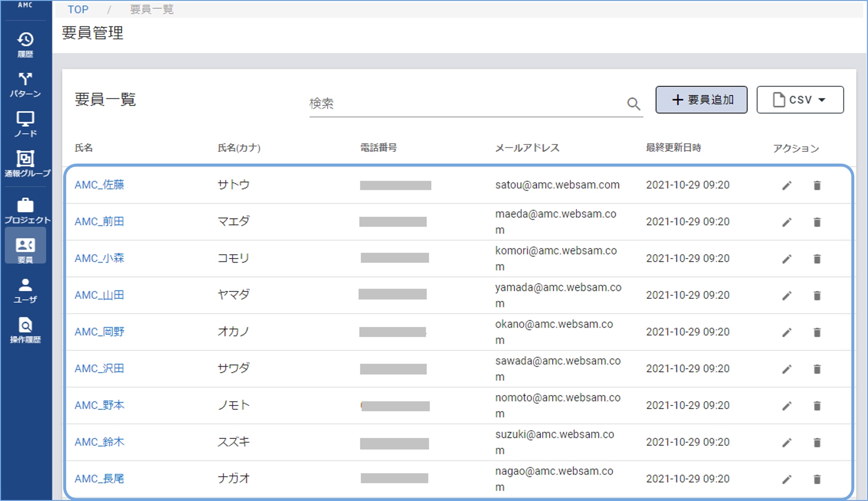Image resolution: width=868 pixels, height=501 pixels.
Task: Select the サトウ kana cell
Action: (234, 185)
